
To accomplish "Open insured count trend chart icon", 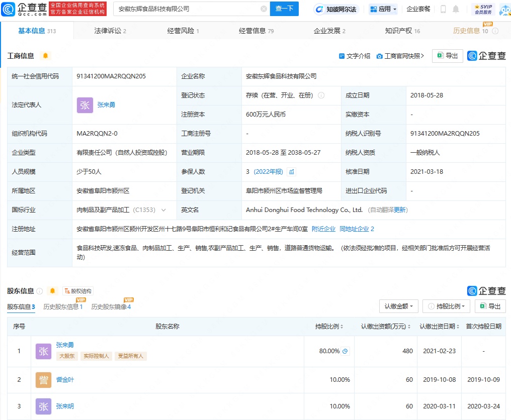I will 291,172.
